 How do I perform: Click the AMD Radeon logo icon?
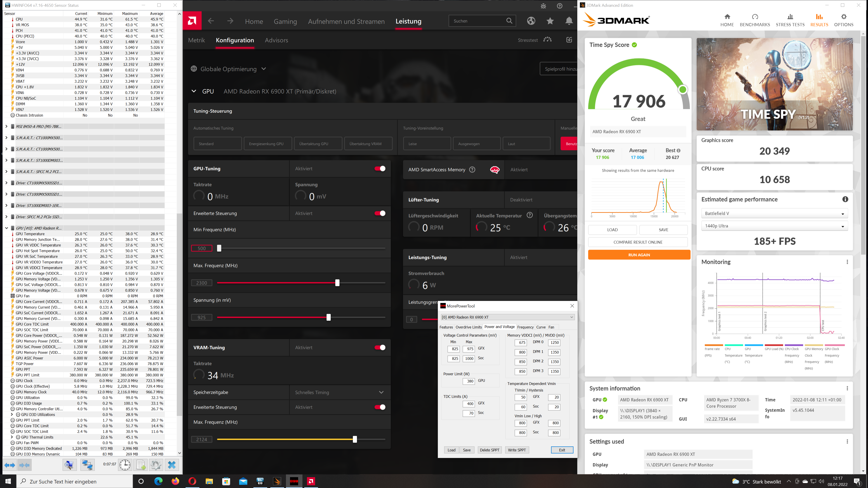192,21
